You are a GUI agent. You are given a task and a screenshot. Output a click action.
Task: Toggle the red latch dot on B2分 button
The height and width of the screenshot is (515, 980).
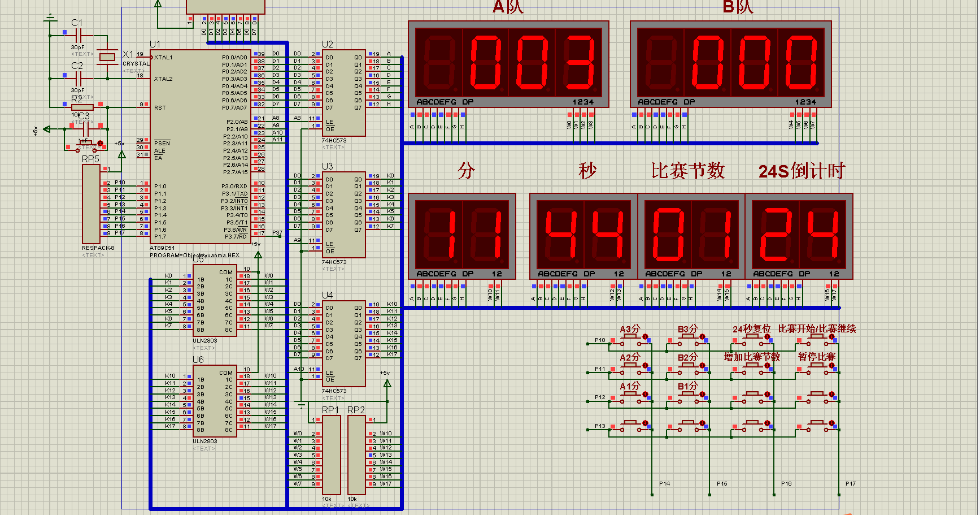pyautogui.click(x=702, y=365)
